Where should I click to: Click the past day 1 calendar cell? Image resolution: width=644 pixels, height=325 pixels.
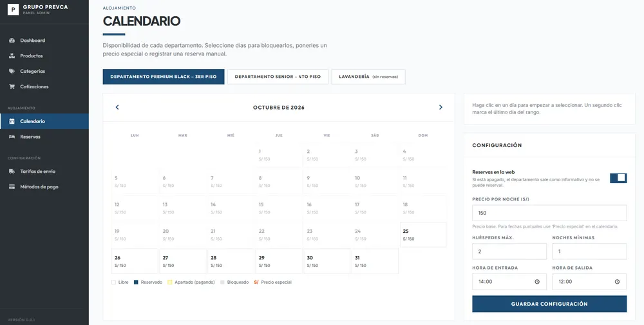tap(279, 155)
